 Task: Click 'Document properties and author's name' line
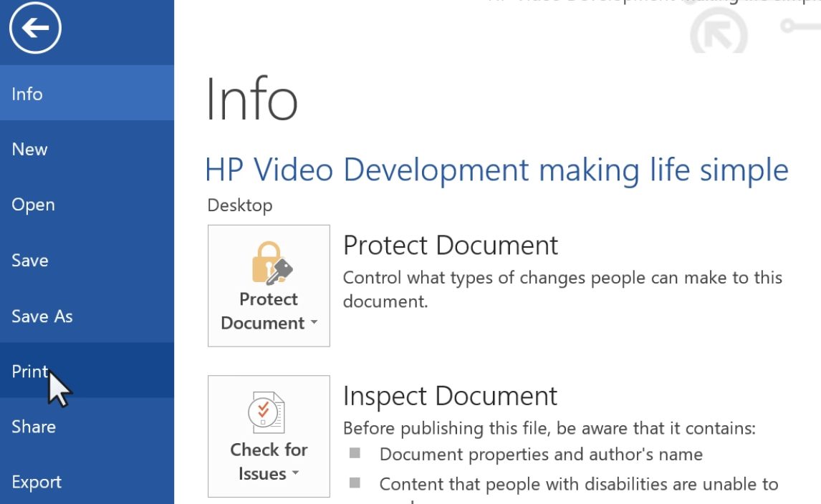coord(541,455)
